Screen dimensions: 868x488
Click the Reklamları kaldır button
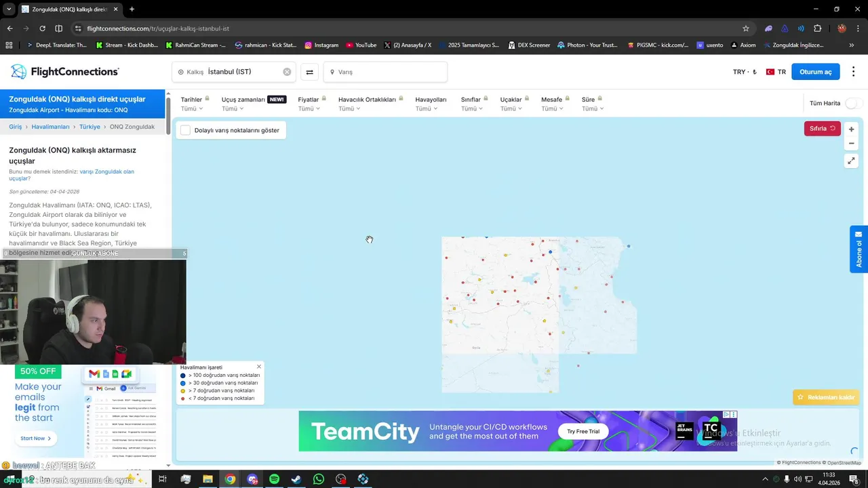(826, 397)
